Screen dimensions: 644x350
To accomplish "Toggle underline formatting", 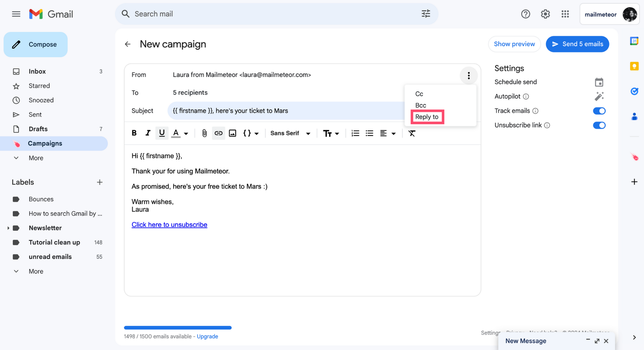I will click(x=162, y=133).
